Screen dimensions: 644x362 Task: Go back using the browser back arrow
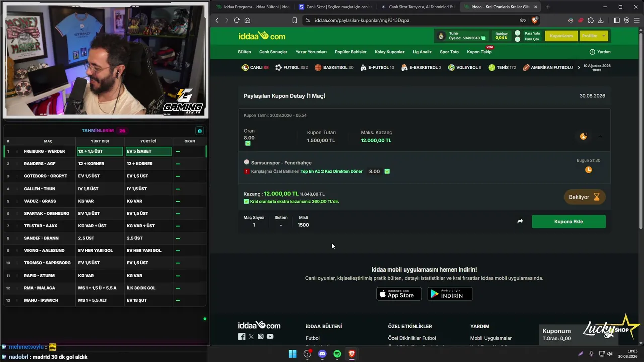217,20
